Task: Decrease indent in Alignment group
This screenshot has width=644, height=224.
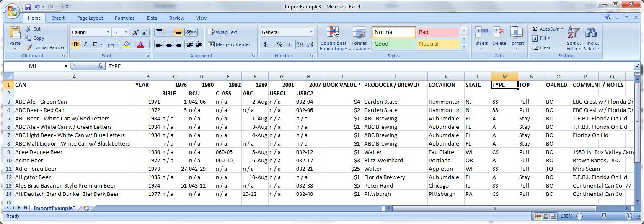Action: [189, 44]
